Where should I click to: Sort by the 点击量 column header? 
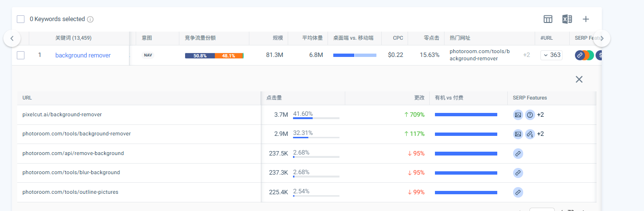(x=274, y=98)
